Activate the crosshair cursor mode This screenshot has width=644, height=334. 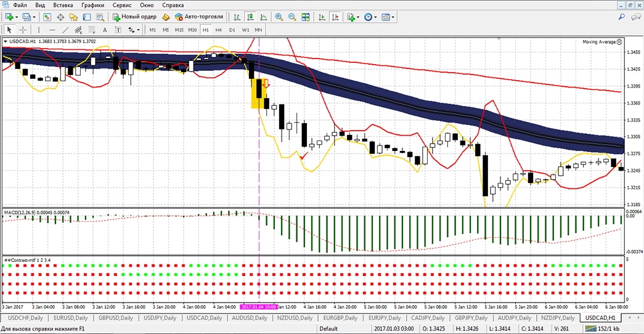click(23, 30)
